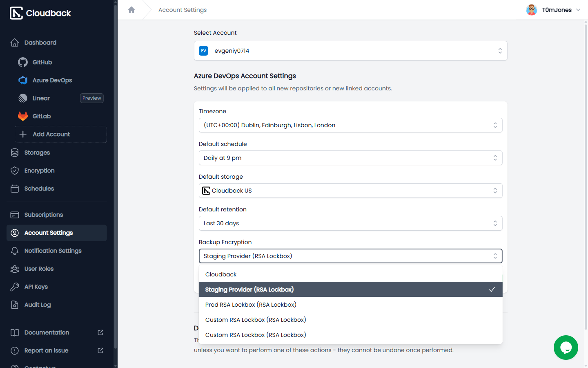The width and height of the screenshot is (588, 368).
Task: Click the Add Account button
Action: [x=61, y=134]
